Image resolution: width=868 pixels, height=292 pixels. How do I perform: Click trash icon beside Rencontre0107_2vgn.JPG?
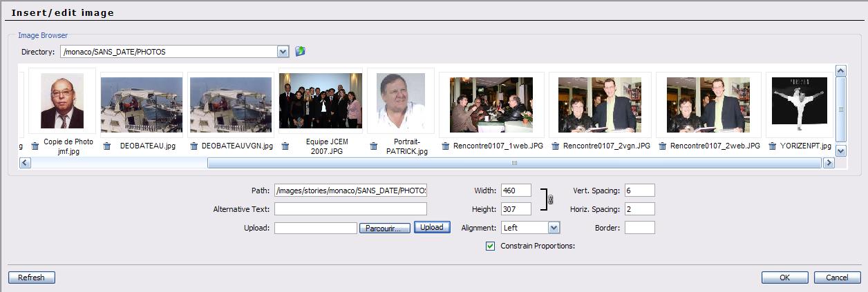(x=555, y=146)
